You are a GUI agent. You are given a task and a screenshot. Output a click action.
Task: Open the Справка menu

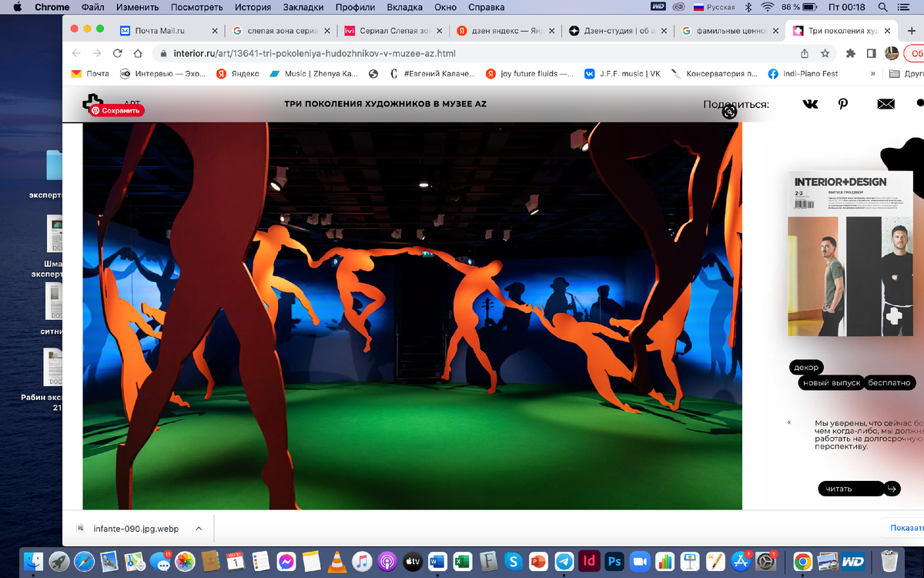[485, 7]
